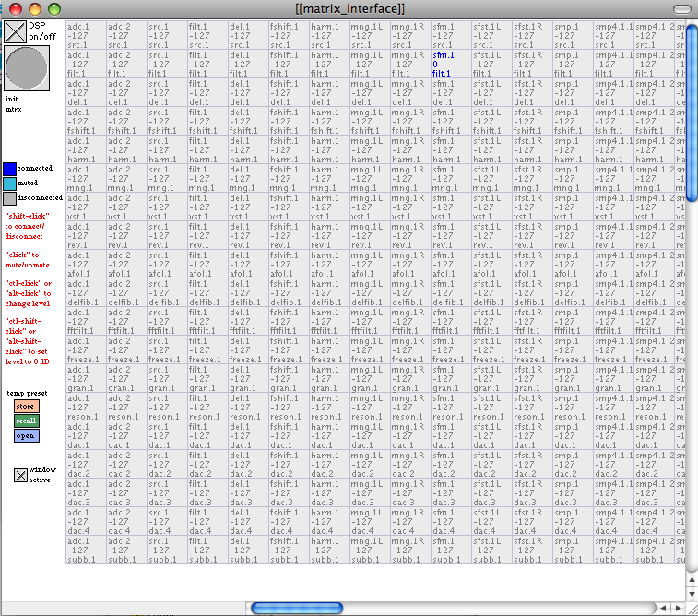
Task: Click the adc.1 to src.1 matrix cell
Action: [85, 35]
